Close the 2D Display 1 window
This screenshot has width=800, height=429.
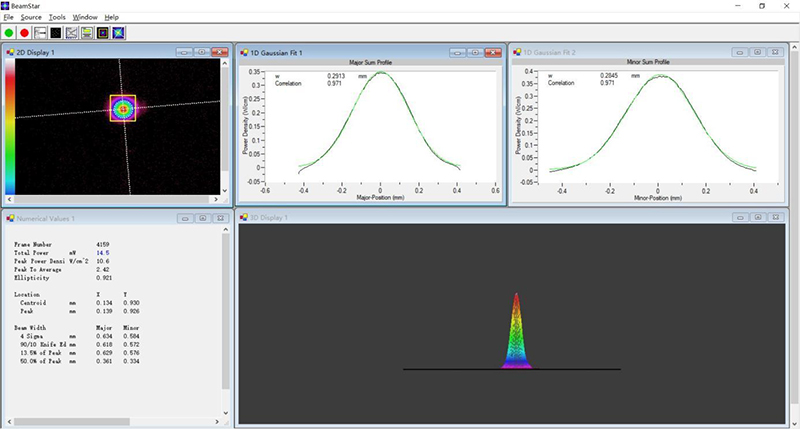coord(219,51)
